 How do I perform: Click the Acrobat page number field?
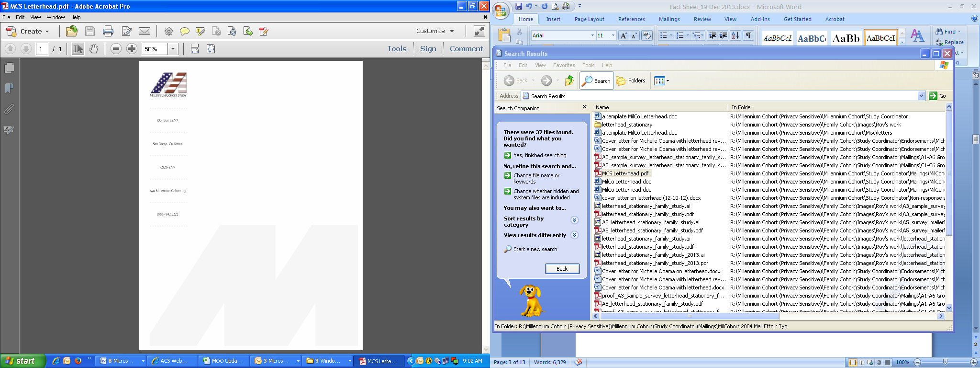click(x=42, y=49)
